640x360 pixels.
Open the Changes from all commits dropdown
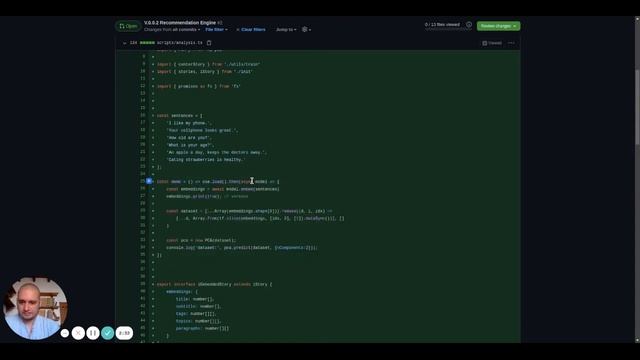point(172,30)
